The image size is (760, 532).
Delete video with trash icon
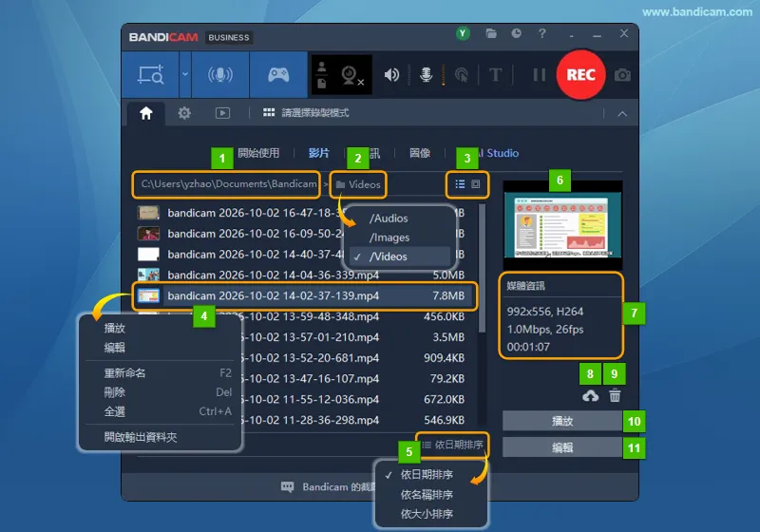coord(615,396)
